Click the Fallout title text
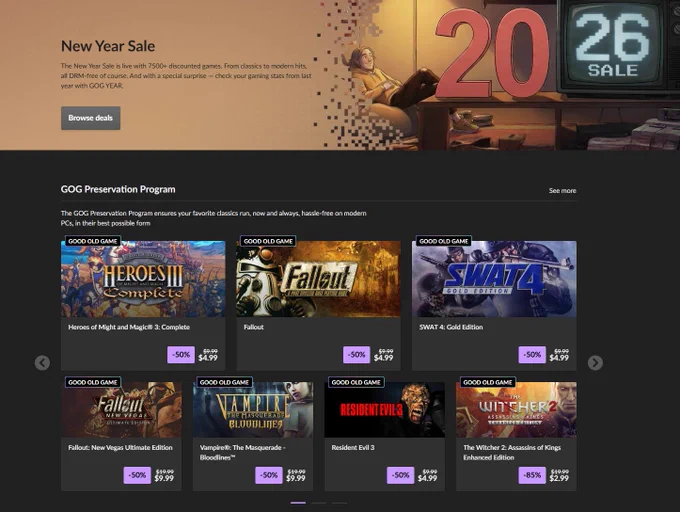Image resolution: width=680 pixels, height=512 pixels. 254,327
